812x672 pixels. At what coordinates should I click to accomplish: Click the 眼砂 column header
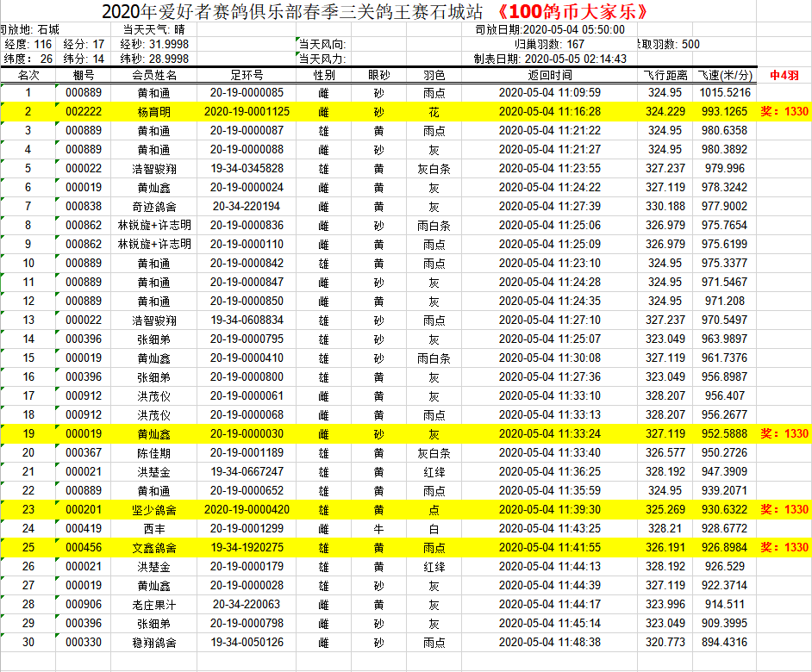click(x=379, y=76)
